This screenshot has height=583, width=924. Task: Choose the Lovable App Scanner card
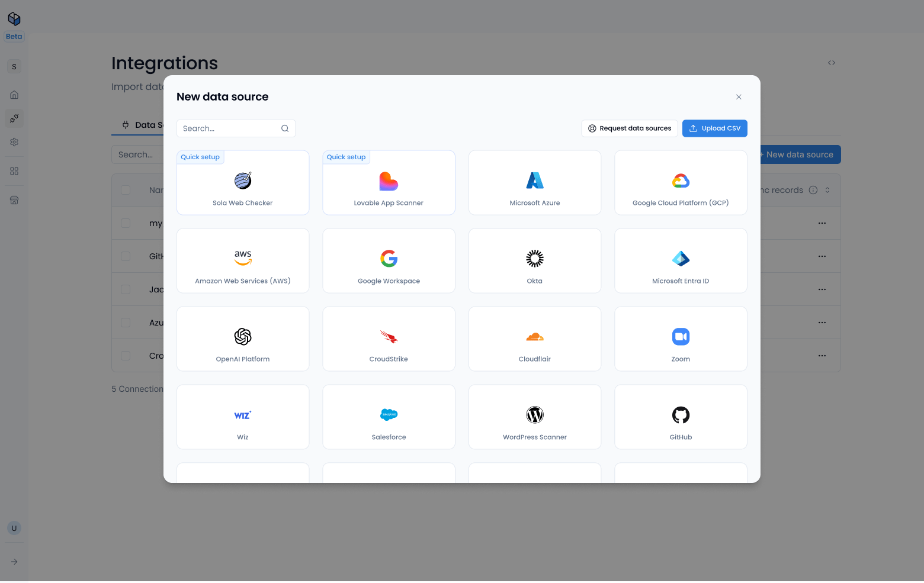click(389, 182)
